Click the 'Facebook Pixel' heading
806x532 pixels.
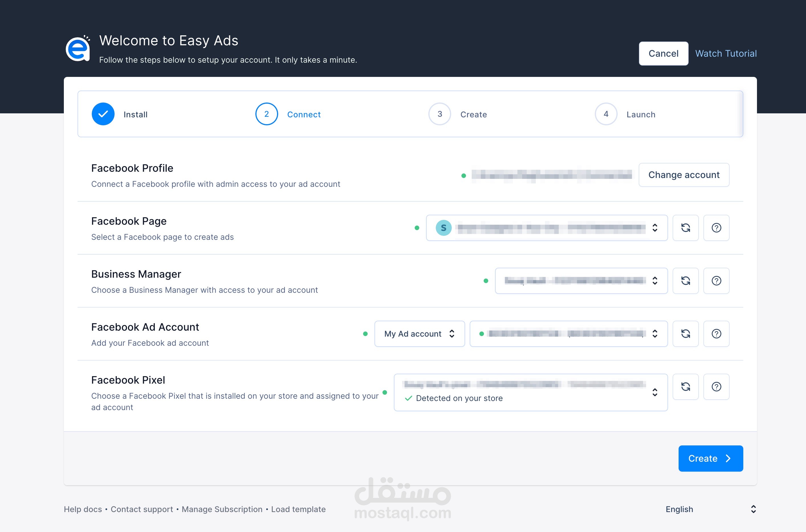tap(128, 380)
